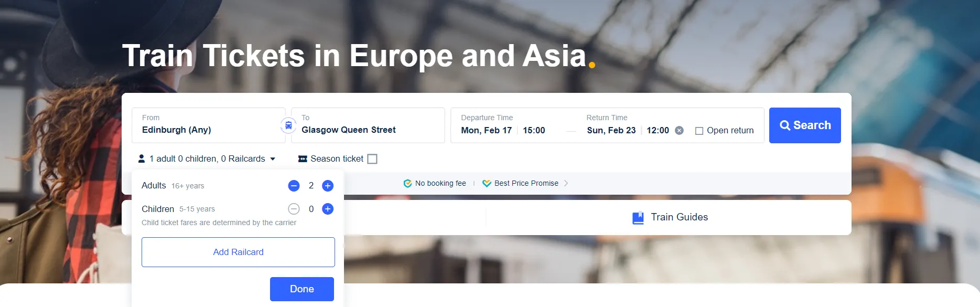Increase children count with plus button
Viewport: 980px width, 307px height.
coord(328,209)
